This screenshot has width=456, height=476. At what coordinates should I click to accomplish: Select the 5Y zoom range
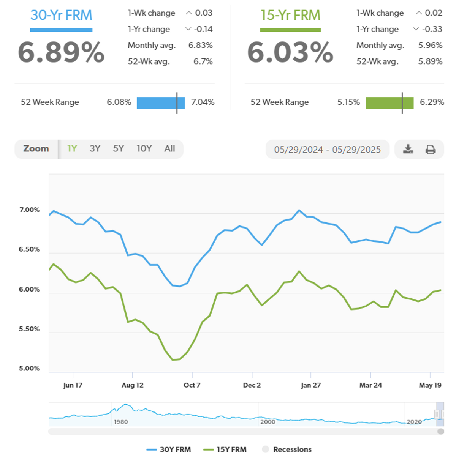click(119, 149)
